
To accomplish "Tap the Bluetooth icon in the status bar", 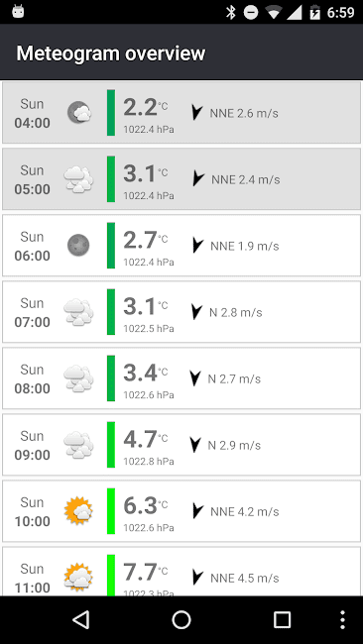I will point(231,12).
